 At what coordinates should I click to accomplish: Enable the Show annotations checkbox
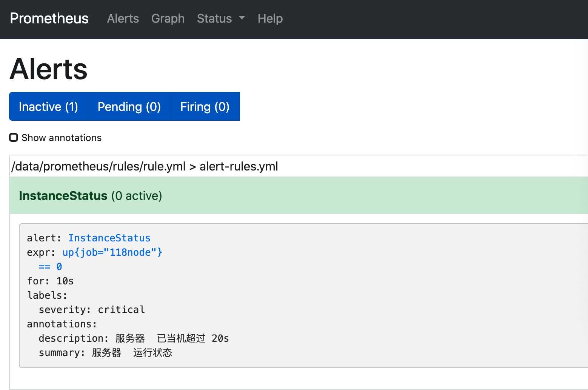point(14,138)
